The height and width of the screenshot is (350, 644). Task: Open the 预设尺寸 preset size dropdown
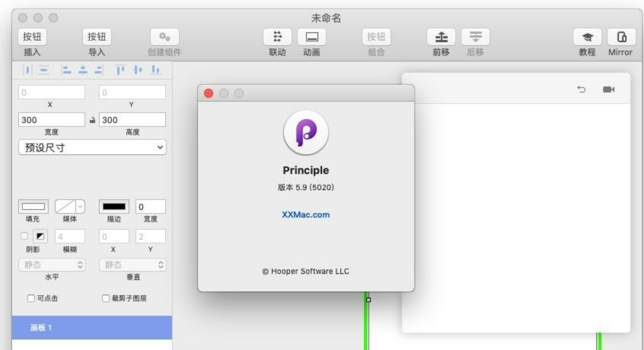92,148
